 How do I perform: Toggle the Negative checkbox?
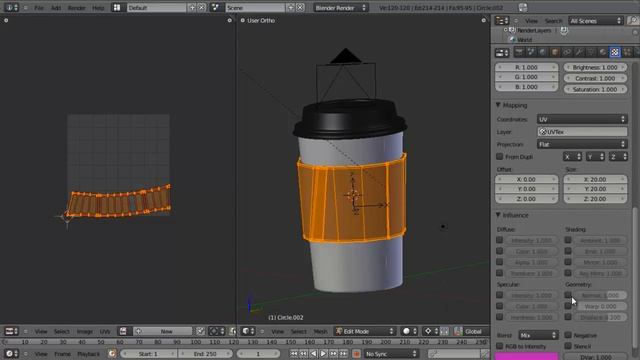point(568,335)
